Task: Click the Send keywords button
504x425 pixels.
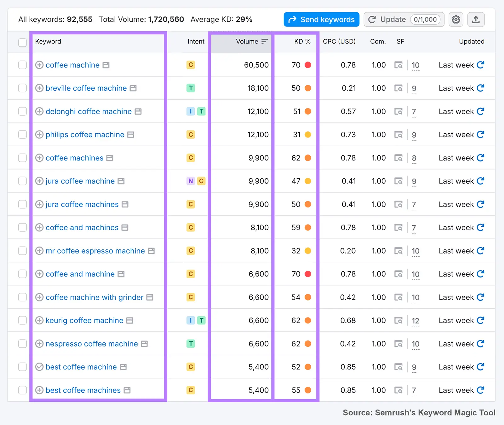Action: (x=321, y=19)
